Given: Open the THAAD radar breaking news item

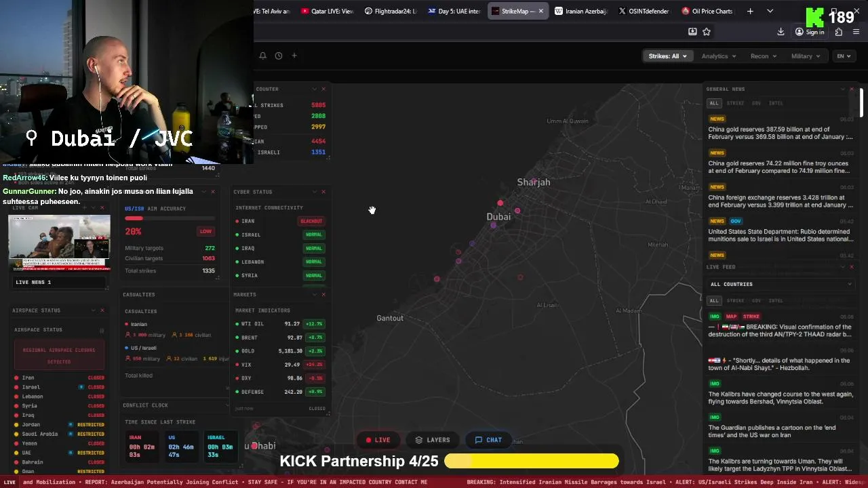Looking at the screenshot, I should tap(781, 330).
